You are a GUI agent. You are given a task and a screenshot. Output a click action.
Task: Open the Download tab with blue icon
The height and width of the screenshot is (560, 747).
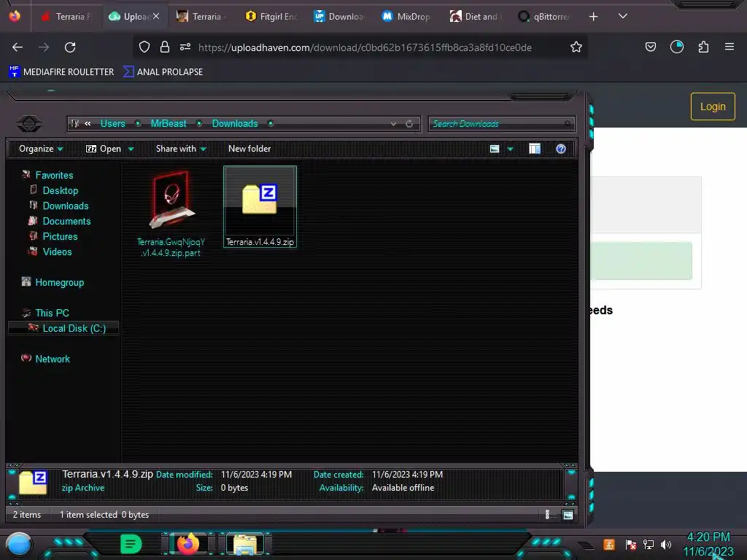[338, 17]
